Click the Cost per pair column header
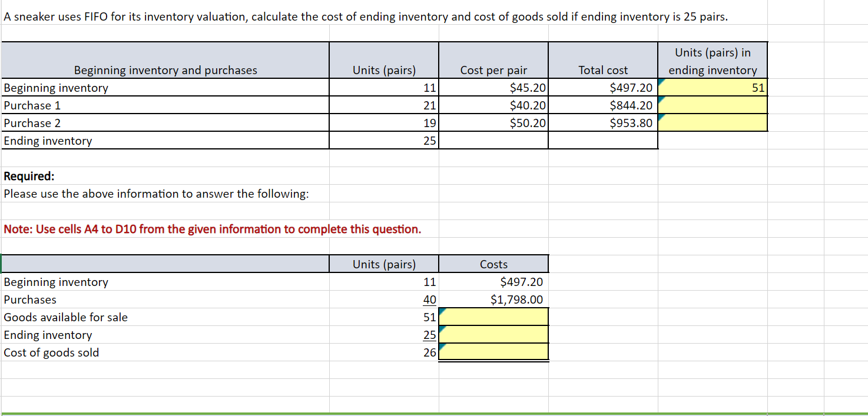This screenshot has height=416, width=868. pyautogui.click(x=493, y=69)
